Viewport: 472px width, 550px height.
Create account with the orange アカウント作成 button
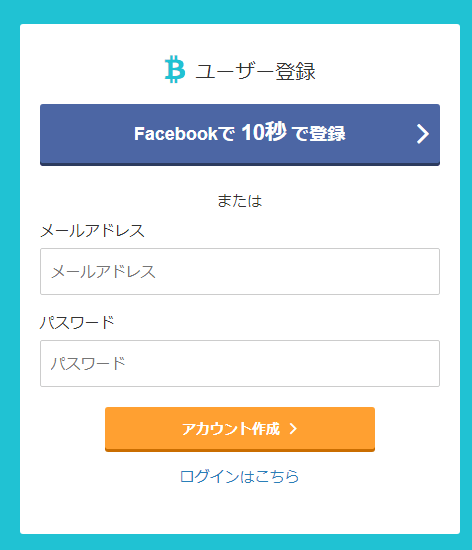[x=240, y=429]
